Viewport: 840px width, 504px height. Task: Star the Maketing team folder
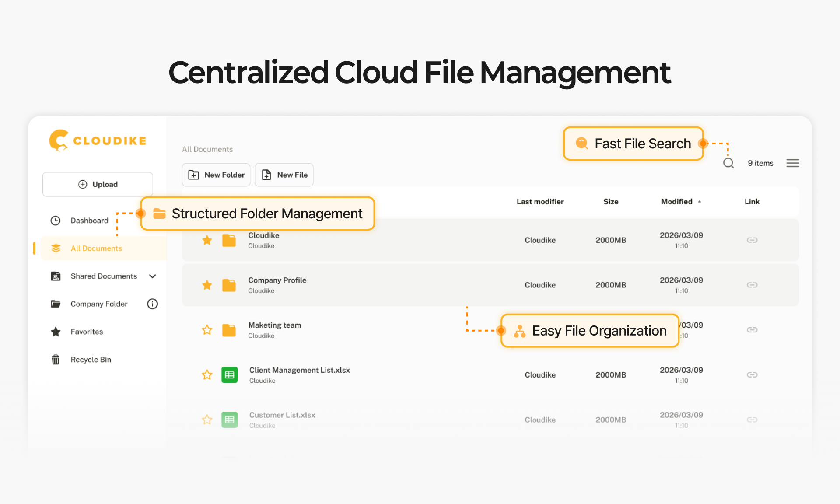[x=207, y=330]
